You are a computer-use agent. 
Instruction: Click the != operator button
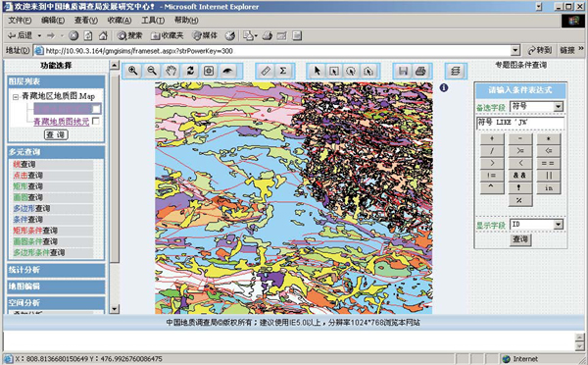pyautogui.click(x=492, y=176)
